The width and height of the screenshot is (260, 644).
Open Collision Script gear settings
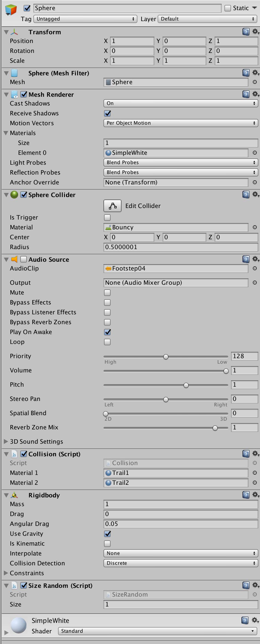pos(256,454)
